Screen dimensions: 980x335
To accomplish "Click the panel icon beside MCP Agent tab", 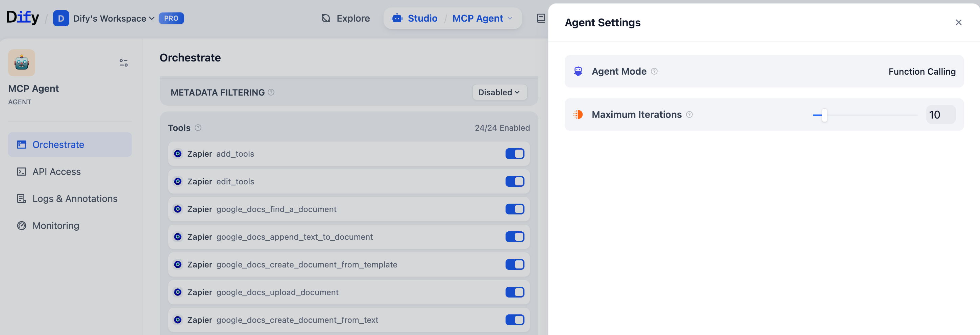I will click(x=541, y=18).
